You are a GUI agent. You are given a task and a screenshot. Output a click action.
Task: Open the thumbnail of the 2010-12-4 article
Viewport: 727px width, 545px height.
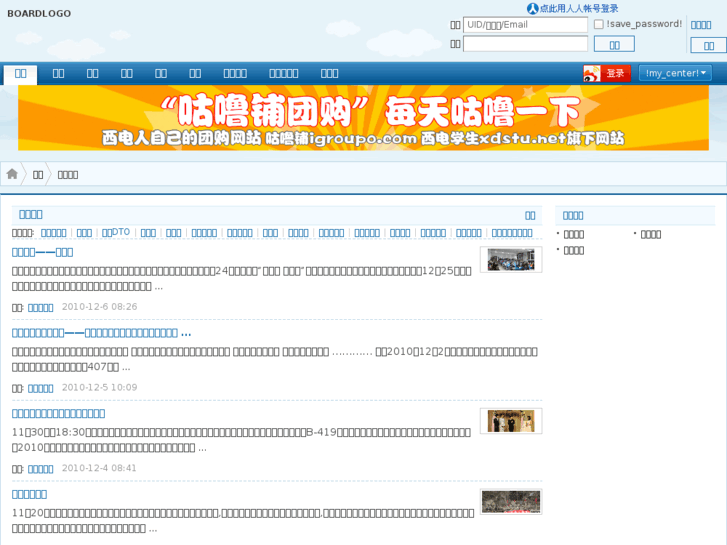click(x=511, y=421)
